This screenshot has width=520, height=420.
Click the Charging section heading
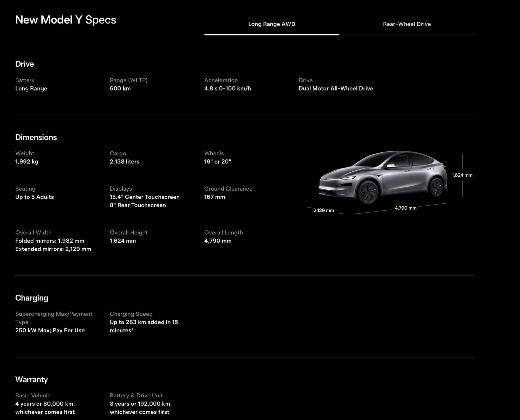click(x=32, y=298)
